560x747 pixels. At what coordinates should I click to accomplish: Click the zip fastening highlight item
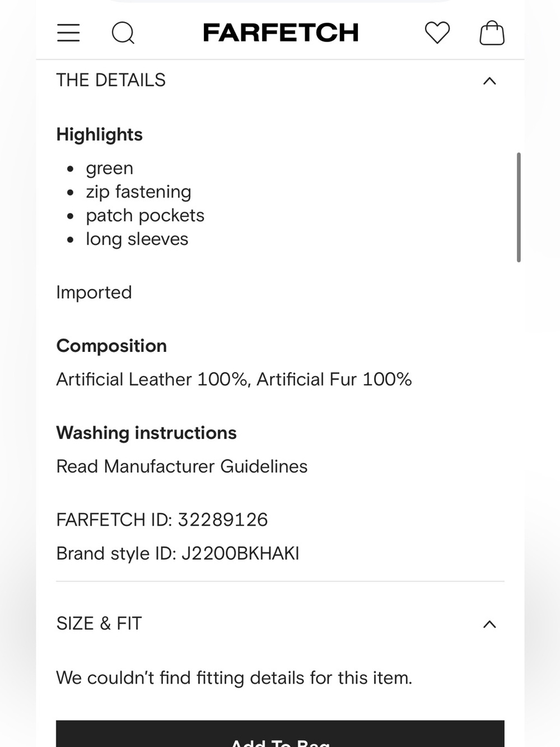click(x=138, y=192)
